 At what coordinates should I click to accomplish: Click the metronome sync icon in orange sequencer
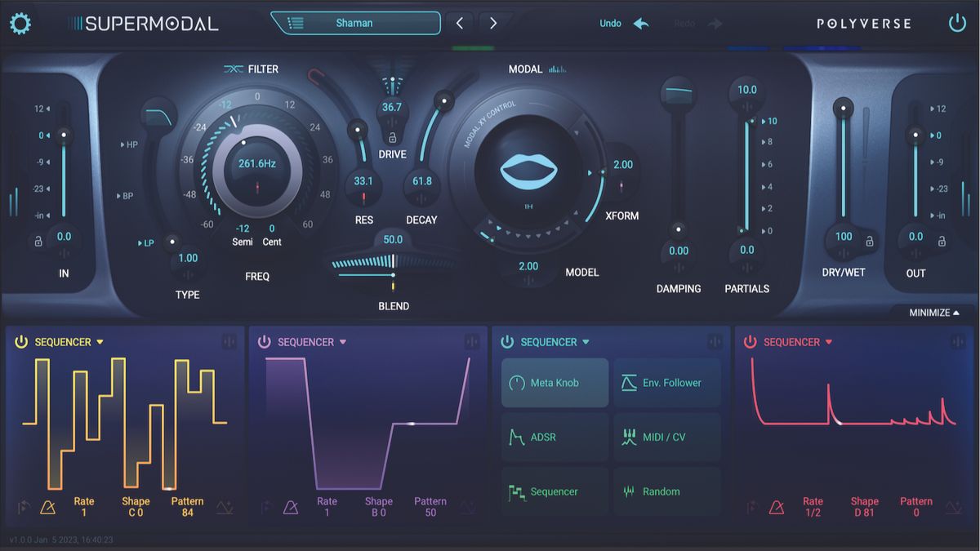tap(49, 507)
